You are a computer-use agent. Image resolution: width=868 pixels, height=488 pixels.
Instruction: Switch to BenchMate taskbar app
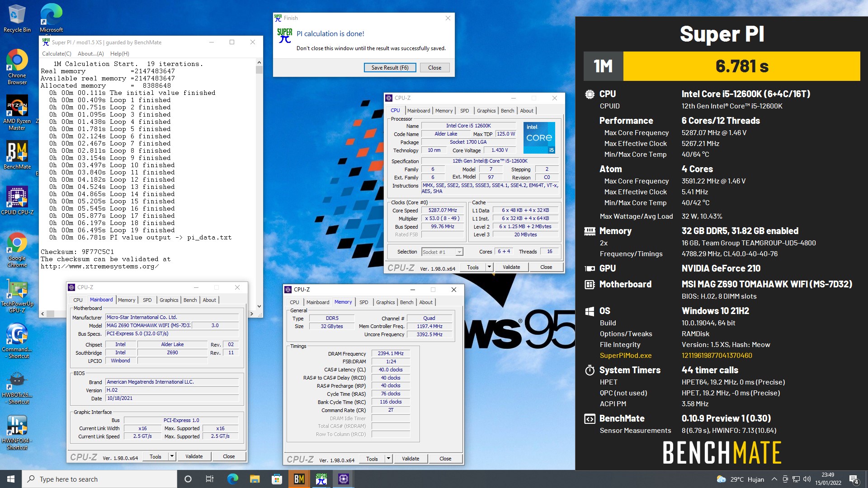(x=299, y=479)
